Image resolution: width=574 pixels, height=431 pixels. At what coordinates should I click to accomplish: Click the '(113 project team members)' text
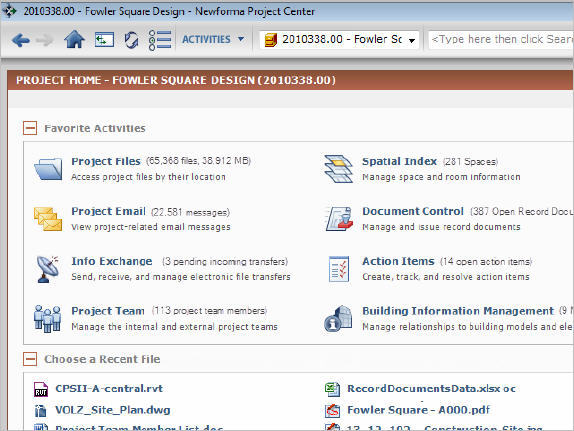[x=209, y=311]
